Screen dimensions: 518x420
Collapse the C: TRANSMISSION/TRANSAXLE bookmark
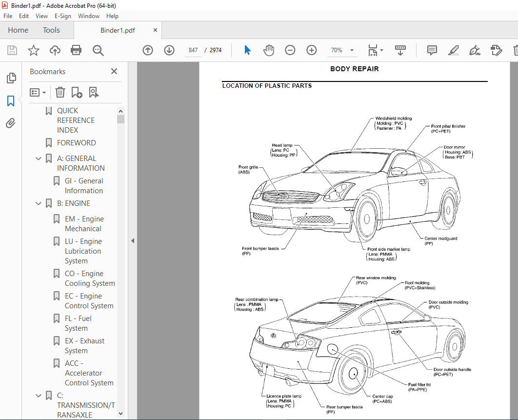click(x=39, y=396)
